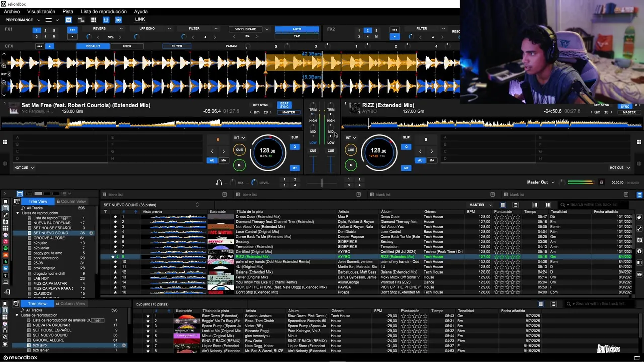Image resolution: width=644 pixels, height=362 pixels.
Task: Open deck 1 INT dropdown
Action: (239, 137)
